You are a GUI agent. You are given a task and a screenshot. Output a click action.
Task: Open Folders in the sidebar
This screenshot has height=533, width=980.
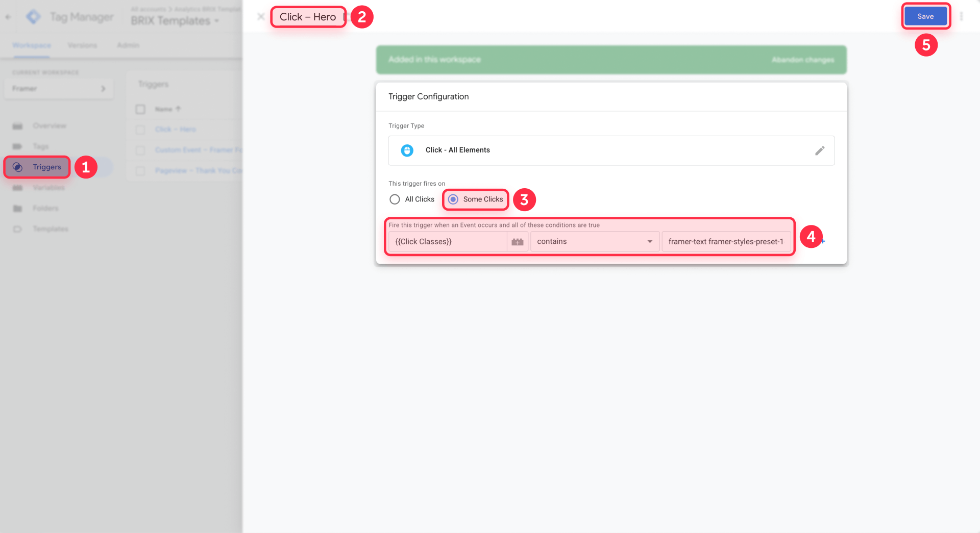[x=45, y=208]
